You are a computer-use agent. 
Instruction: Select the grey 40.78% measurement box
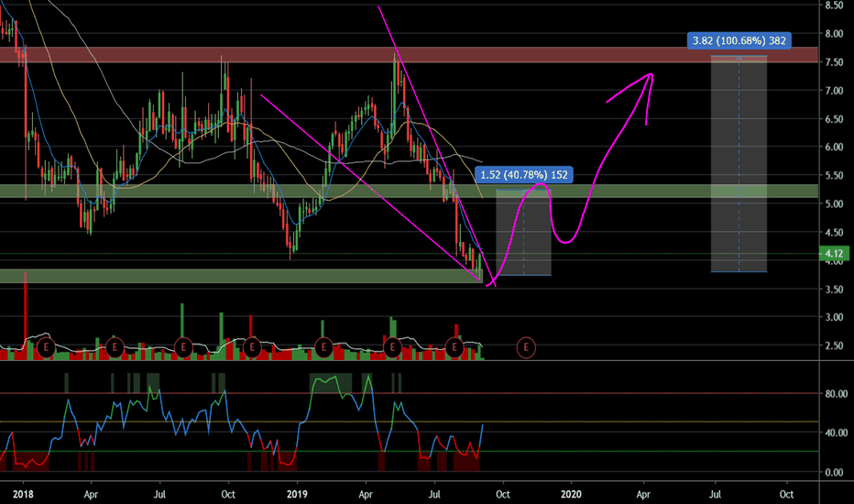pos(523,232)
